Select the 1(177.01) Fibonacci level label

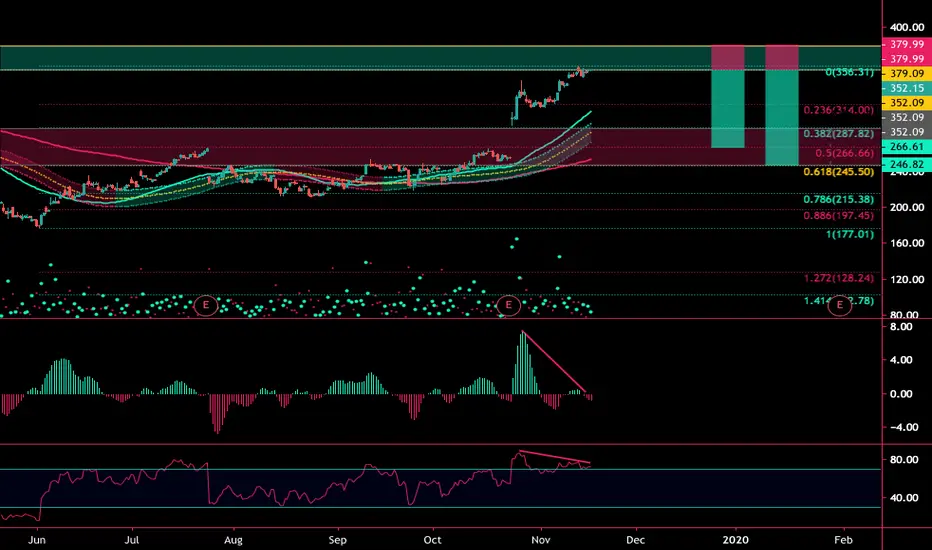[850, 234]
